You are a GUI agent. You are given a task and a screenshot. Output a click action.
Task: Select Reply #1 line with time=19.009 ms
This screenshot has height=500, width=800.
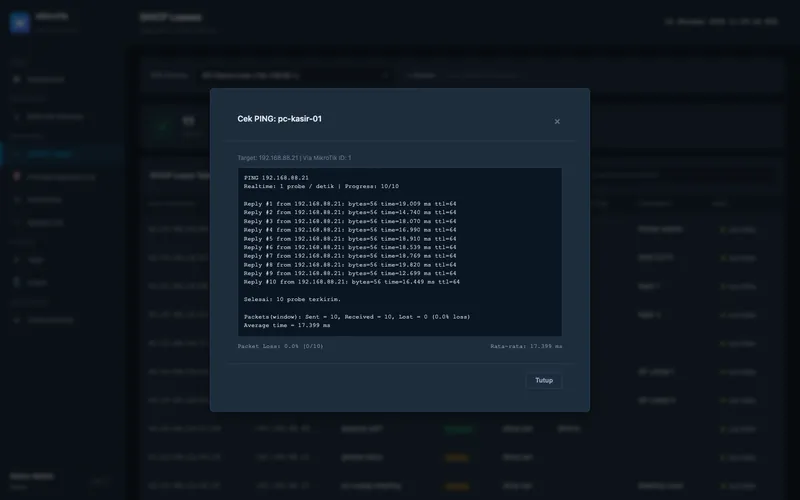(x=350, y=204)
